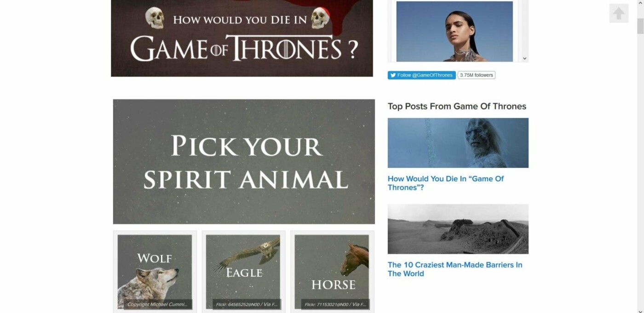This screenshot has width=644, height=313.
Task: Click the Twitter bird icon on Follow button
Action: pyautogui.click(x=393, y=75)
